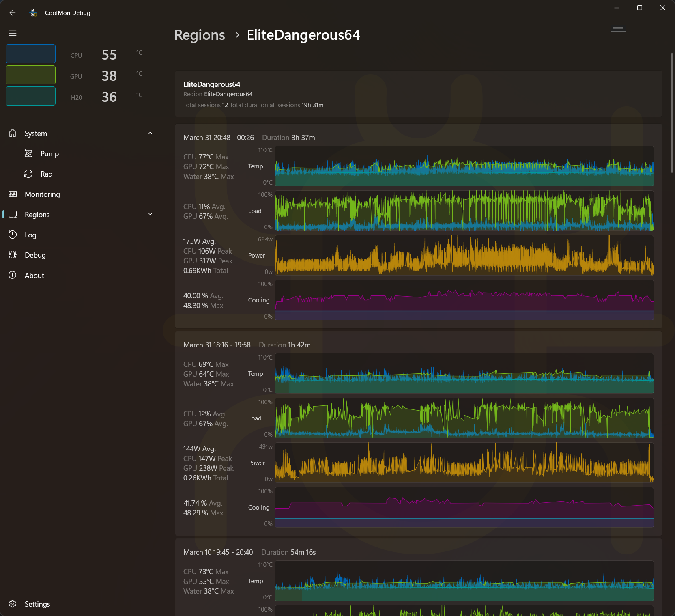Click Duration 54m 16s label
This screenshot has width=675, height=616.
[x=288, y=552]
